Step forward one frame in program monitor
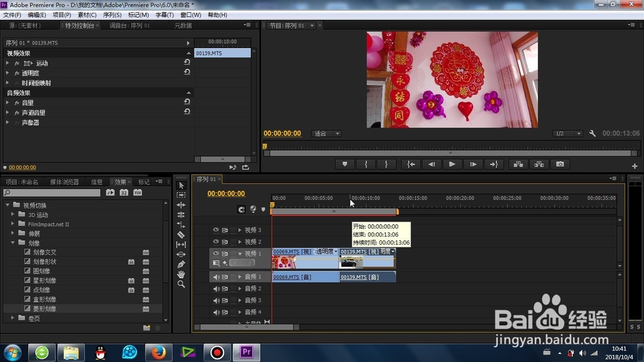 tap(473, 164)
